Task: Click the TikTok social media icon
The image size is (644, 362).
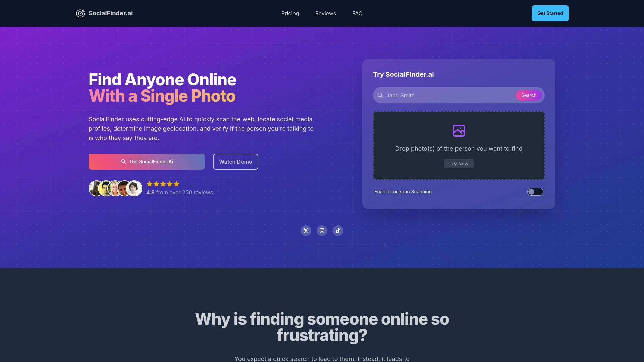Action: 338,230
